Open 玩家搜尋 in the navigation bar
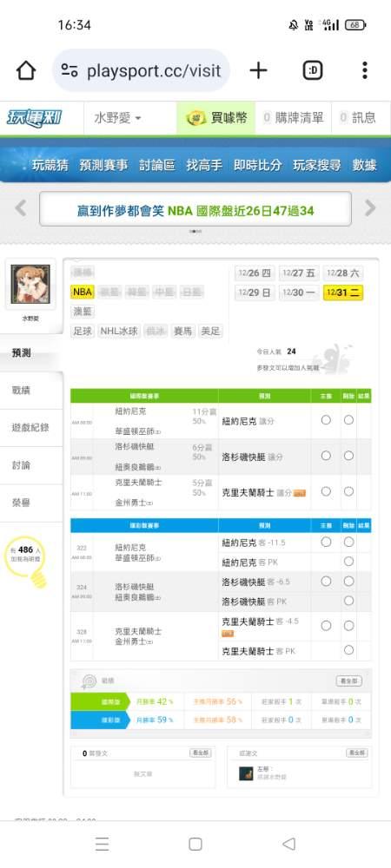Viewport: 391px width, 868px height. point(317,165)
